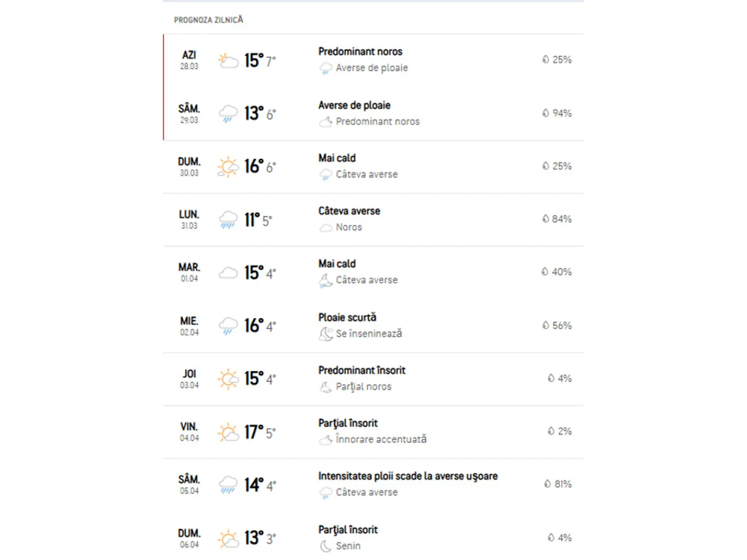Click the night icon beside Se înseninează

click(326, 334)
